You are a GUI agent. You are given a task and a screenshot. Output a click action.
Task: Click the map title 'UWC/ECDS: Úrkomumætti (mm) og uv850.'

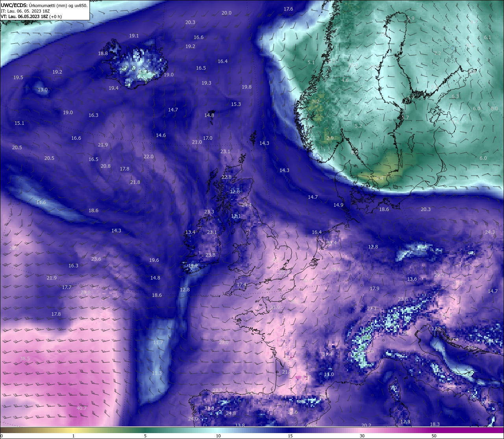click(x=44, y=6)
